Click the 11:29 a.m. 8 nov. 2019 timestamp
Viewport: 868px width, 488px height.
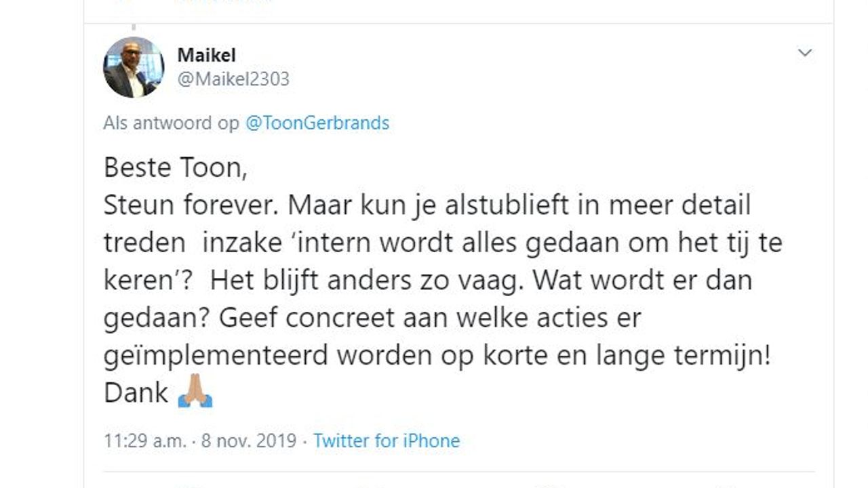(200, 441)
